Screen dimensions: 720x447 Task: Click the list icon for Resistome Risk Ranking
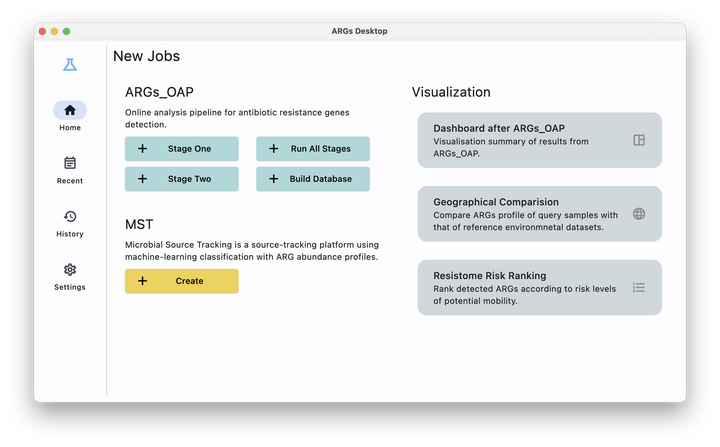coord(639,287)
